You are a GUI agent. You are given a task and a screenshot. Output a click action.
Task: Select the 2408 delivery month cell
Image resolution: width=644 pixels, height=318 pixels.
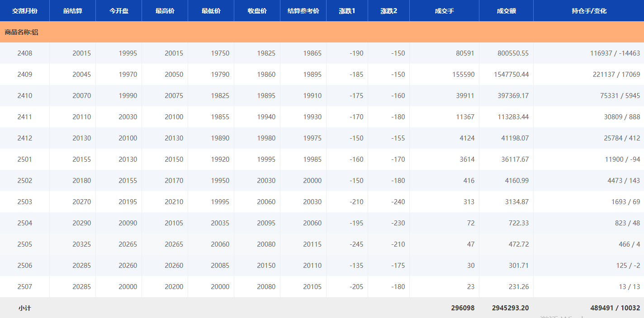(x=25, y=53)
